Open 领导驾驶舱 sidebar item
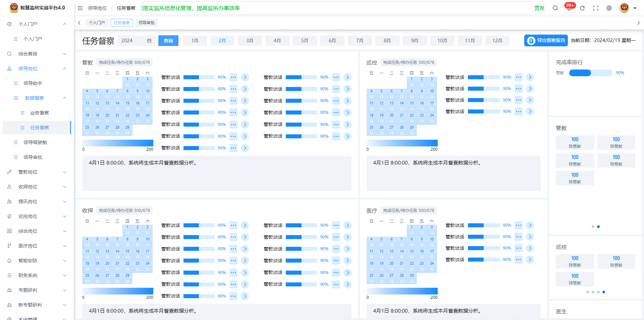Viewport: 644px width, 320px height. pyautogui.click(x=37, y=142)
